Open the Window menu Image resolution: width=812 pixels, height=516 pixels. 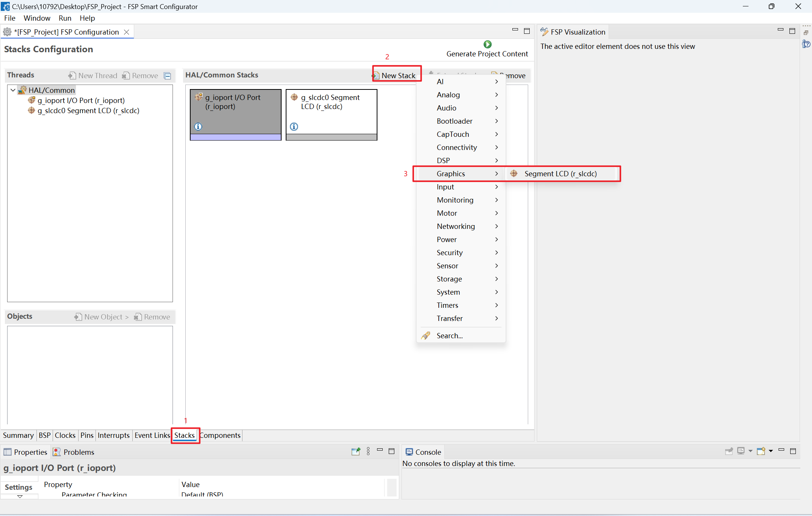pos(37,18)
